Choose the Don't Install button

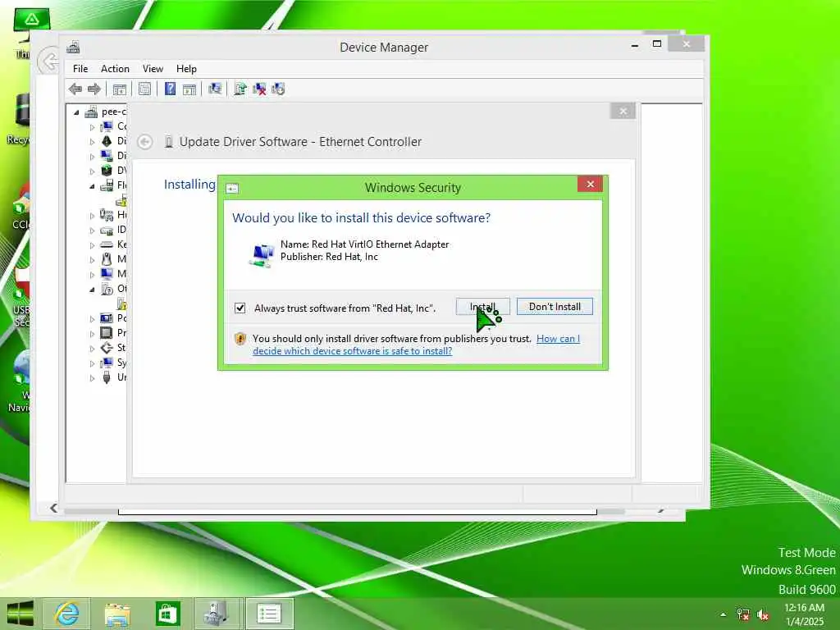point(555,307)
